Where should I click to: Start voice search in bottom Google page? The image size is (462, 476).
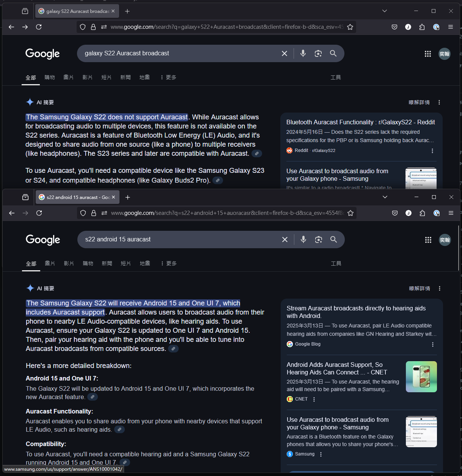(303, 240)
